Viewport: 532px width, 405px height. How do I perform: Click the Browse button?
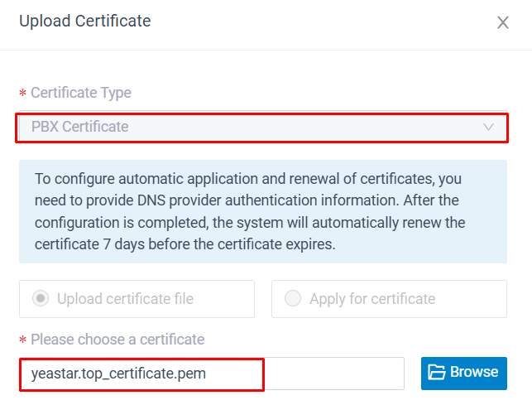click(x=464, y=373)
